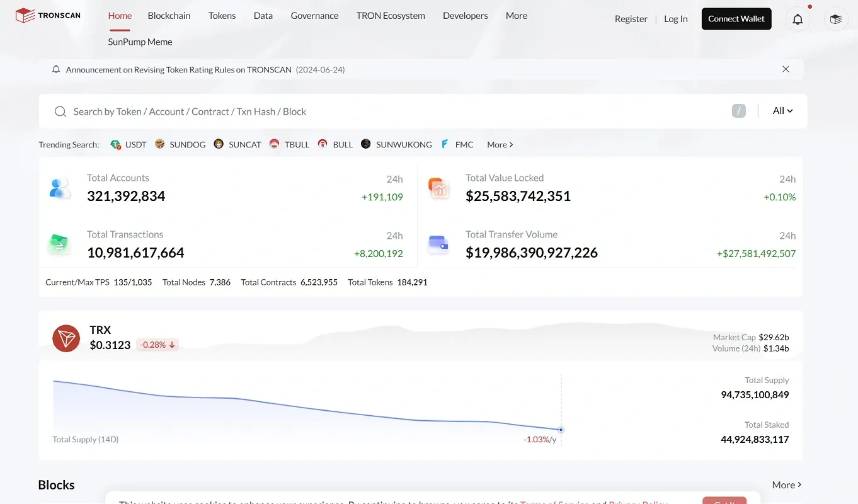Click the Total Value Locked chart icon
This screenshot has height=504, width=858.
click(438, 188)
